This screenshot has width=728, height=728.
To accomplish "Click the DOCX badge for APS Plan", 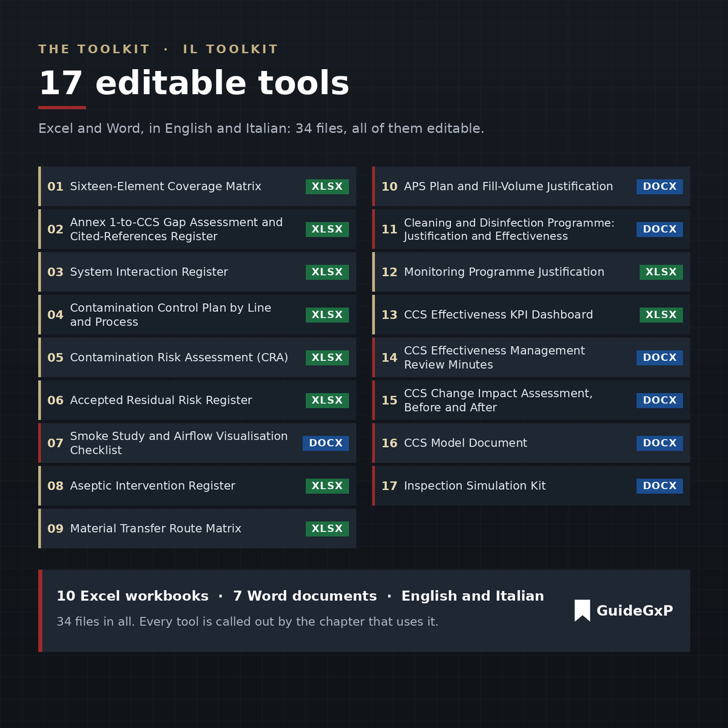I will click(x=659, y=186).
